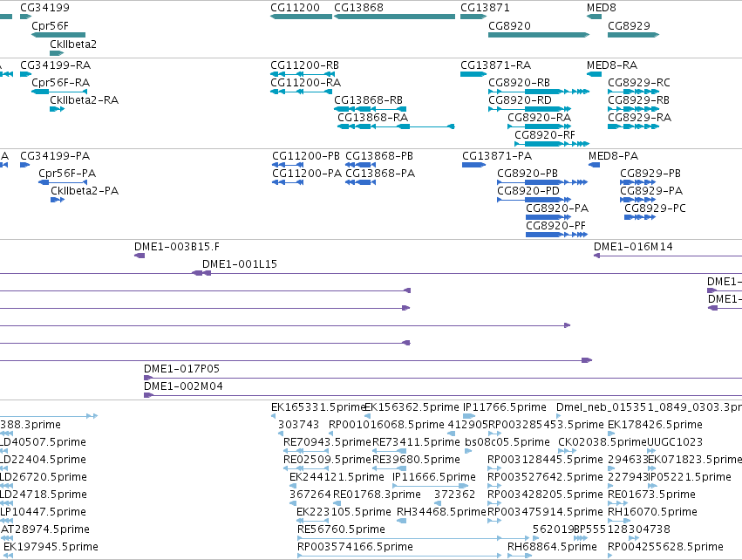Select transcript CG11200-RB
742x560 pixels.
click(305, 65)
